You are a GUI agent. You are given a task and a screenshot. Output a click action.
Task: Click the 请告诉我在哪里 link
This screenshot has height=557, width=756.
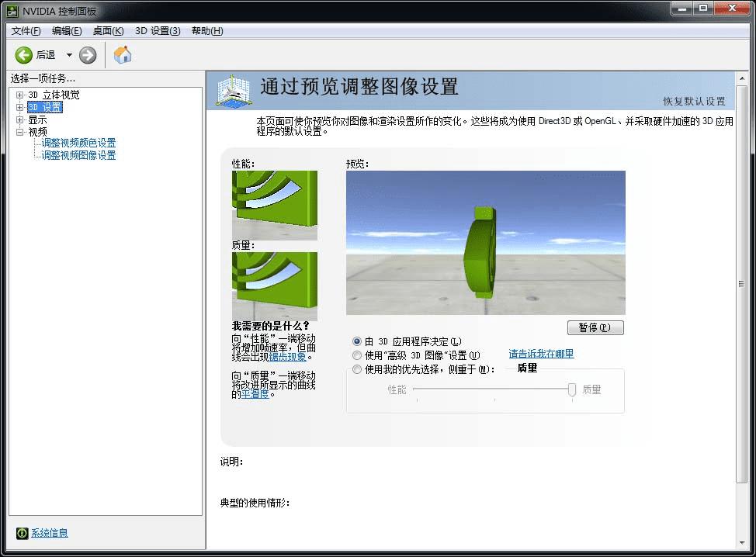click(542, 354)
